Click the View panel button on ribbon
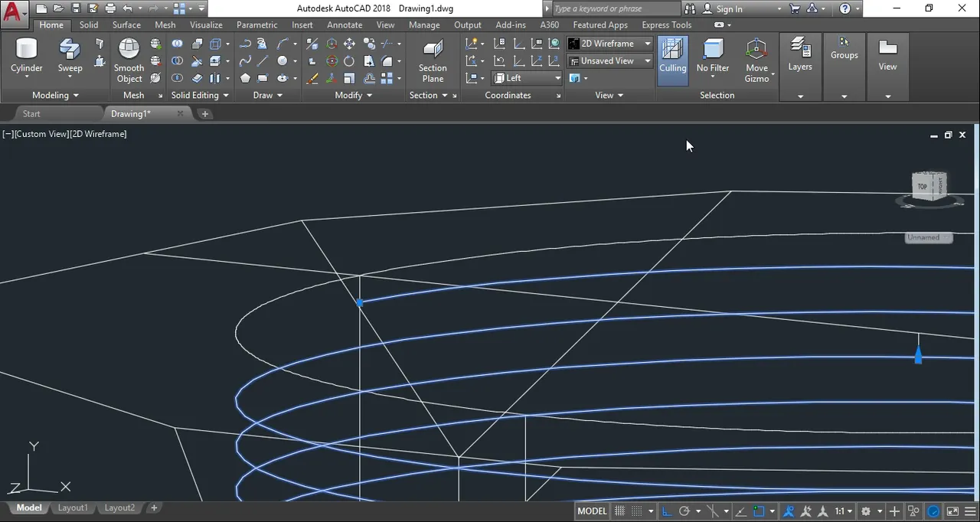Screen dimensions: 980x522 coord(887,55)
